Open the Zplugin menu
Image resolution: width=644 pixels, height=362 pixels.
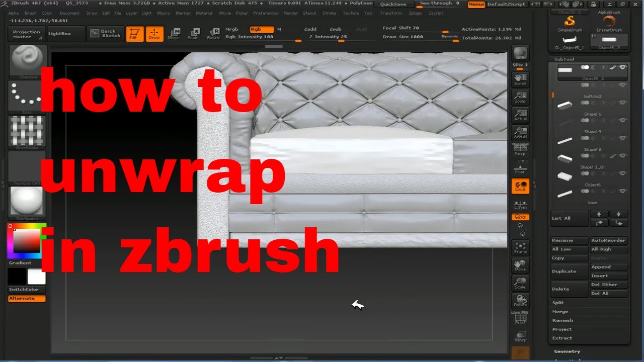[415, 13]
